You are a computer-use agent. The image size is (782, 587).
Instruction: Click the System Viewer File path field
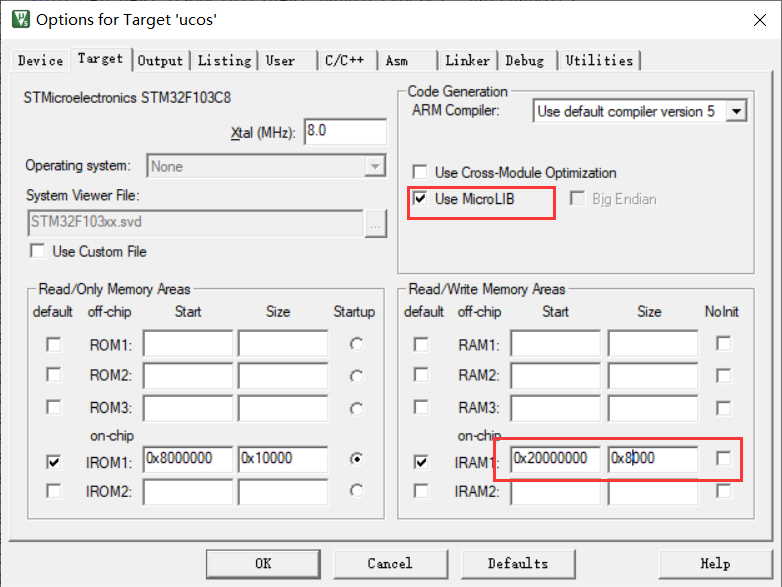point(196,223)
